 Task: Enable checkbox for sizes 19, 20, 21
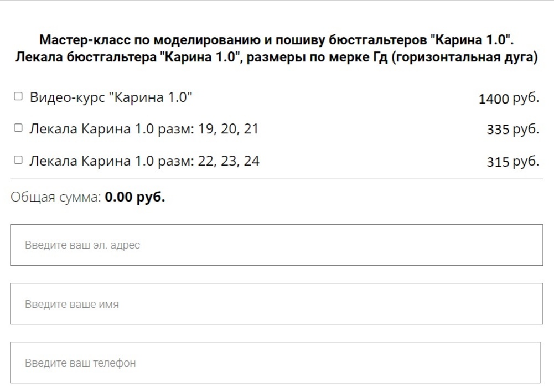pyautogui.click(x=18, y=128)
